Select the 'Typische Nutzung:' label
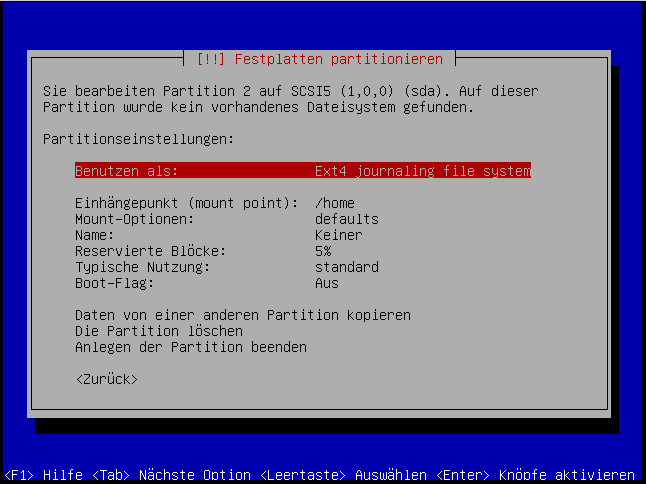The image size is (646, 484). point(142,267)
